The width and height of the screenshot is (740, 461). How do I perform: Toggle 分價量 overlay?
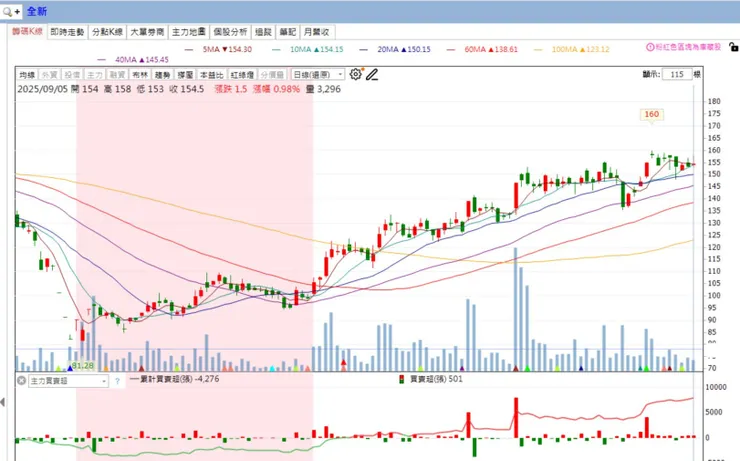click(x=272, y=75)
